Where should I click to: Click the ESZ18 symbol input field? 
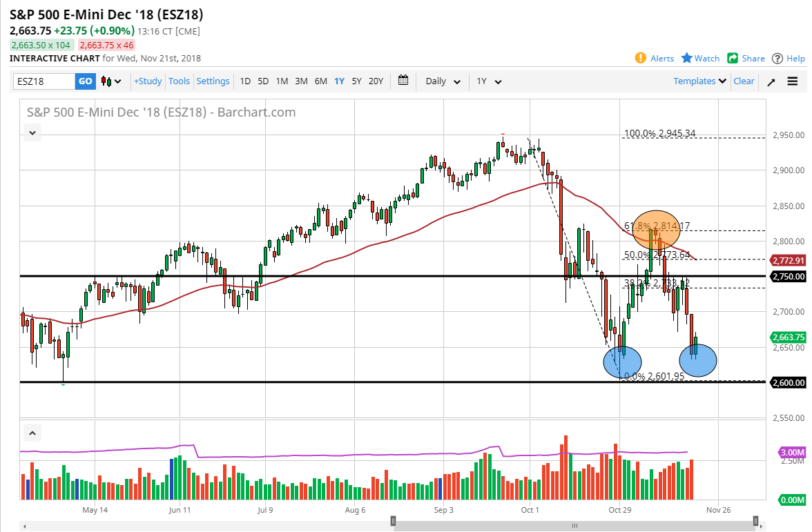(x=45, y=81)
